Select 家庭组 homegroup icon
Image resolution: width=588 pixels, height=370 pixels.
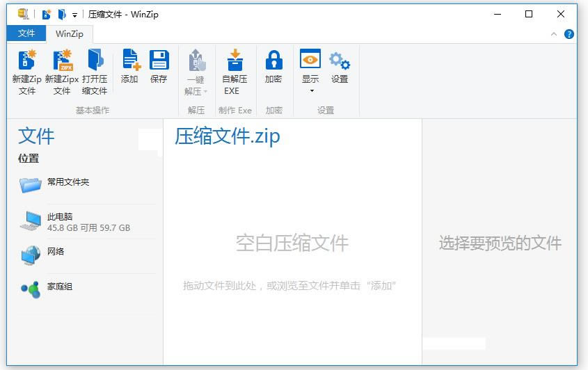point(31,290)
